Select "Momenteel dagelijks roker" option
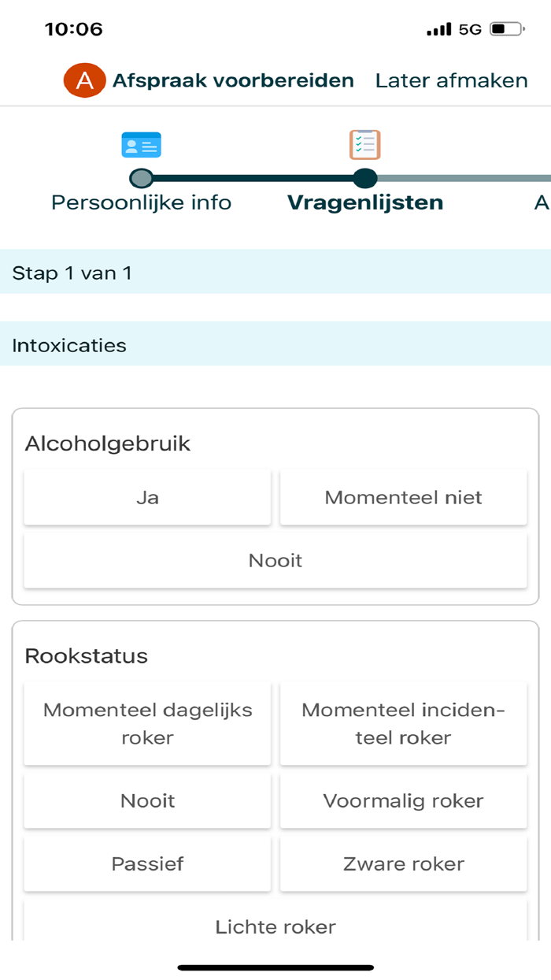 tap(147, 723)
